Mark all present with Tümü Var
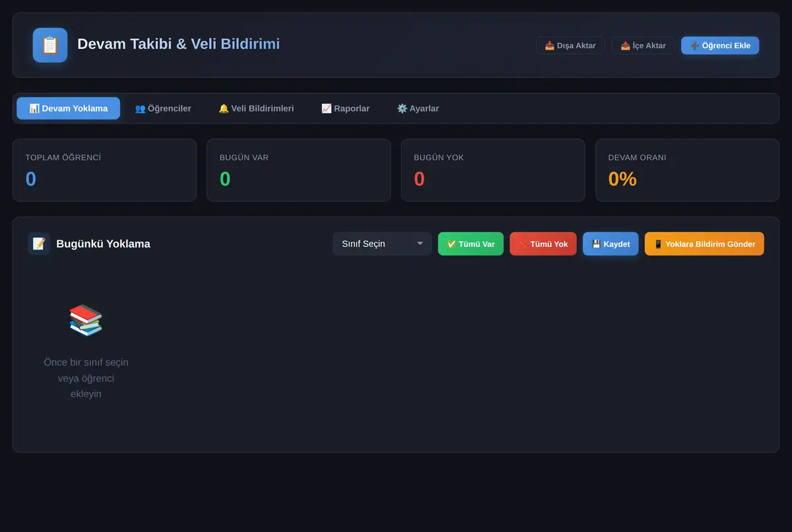 (x=471, y=244)
